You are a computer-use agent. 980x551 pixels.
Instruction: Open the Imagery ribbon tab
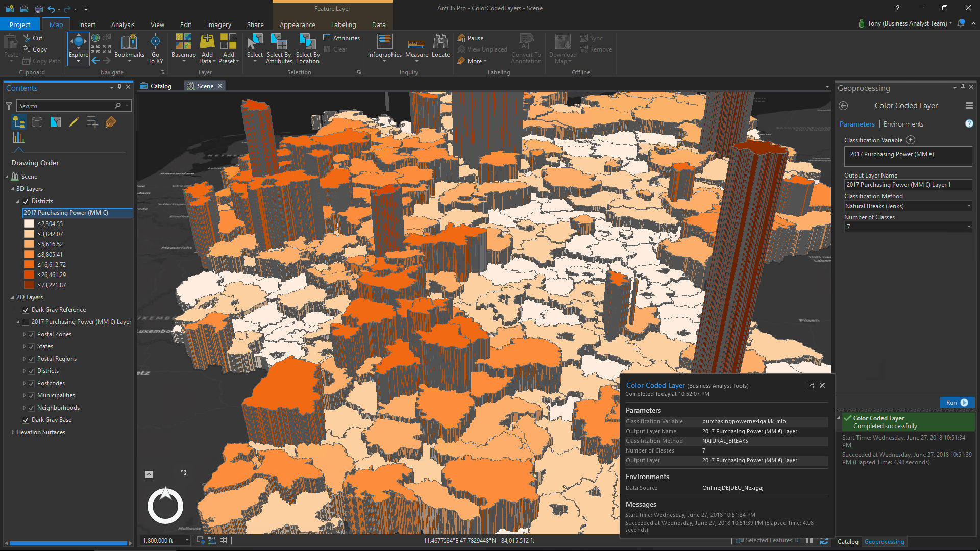(218, 24)
